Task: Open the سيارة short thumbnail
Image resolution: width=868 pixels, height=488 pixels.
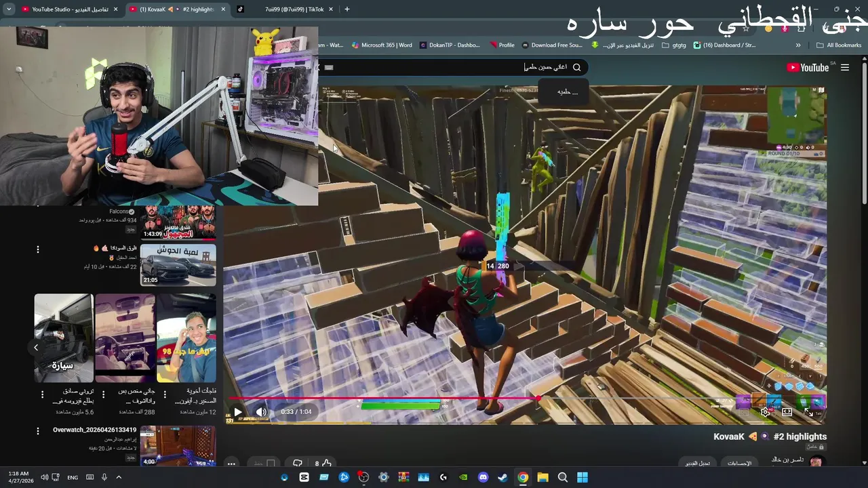Action: 64,338
